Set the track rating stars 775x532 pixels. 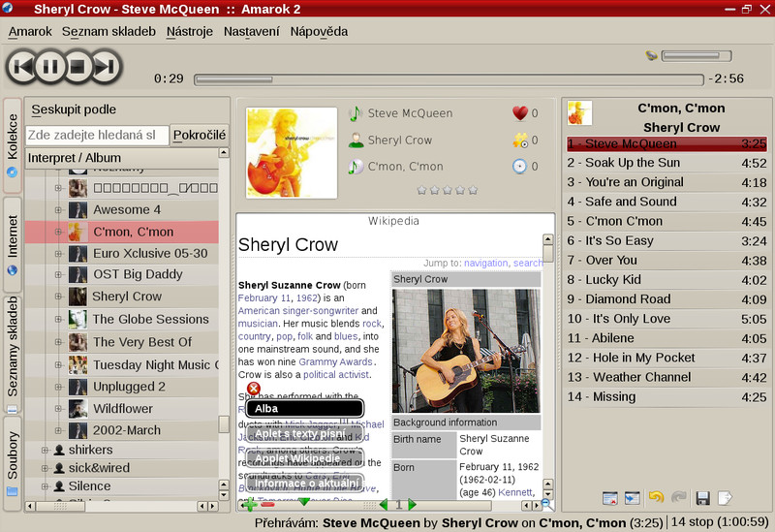(x=448, y=190)
